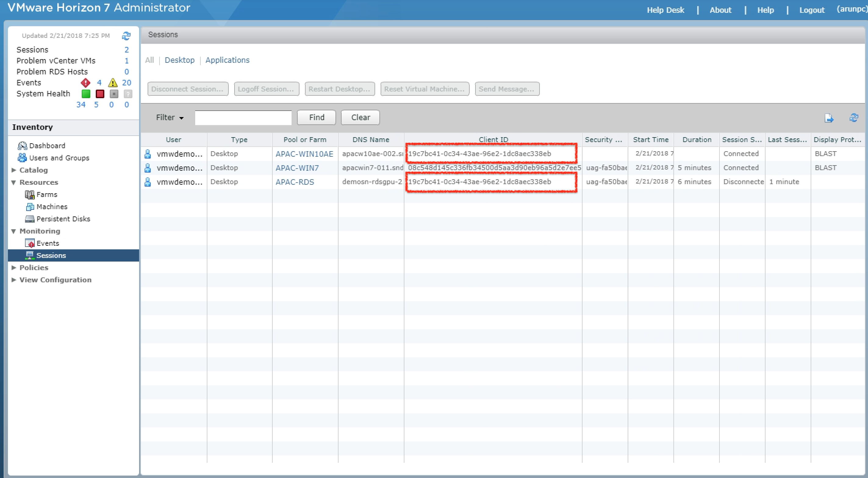Click the export sessions icon
Viewport: 868px width, 478px height.
(x=829, y=118)
